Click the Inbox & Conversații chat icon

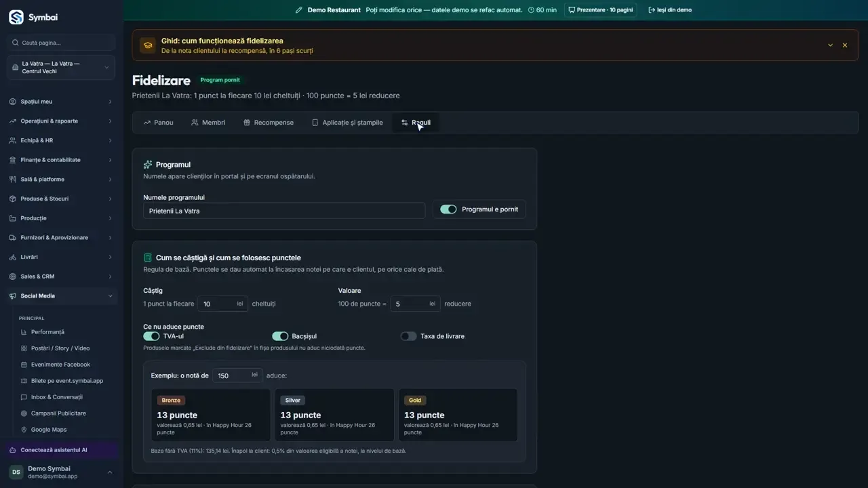tap(24, 397)
